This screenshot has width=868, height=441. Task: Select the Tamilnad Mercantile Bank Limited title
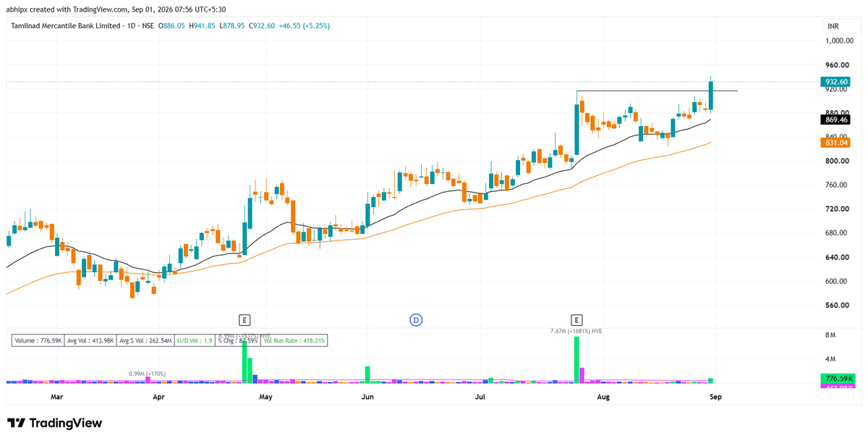[66, 26]
